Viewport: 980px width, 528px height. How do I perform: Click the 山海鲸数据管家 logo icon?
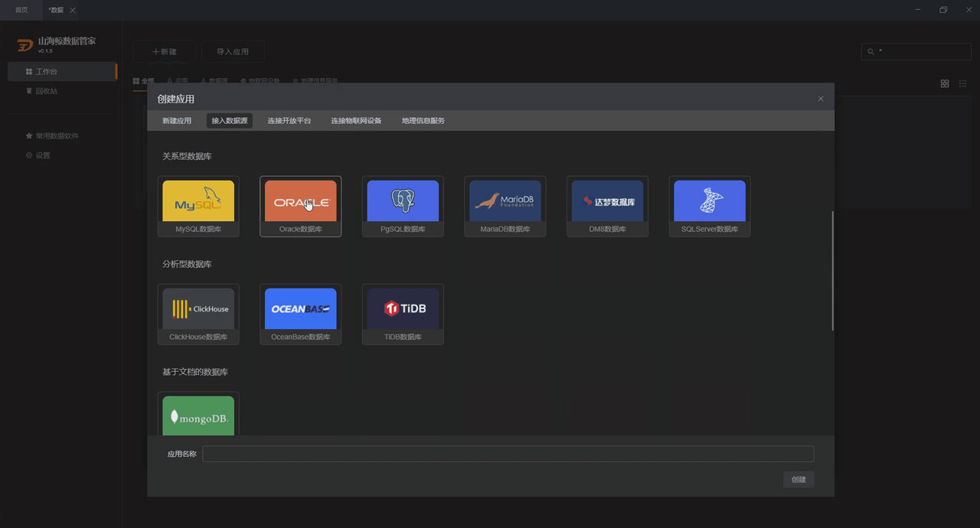[25, 45]
